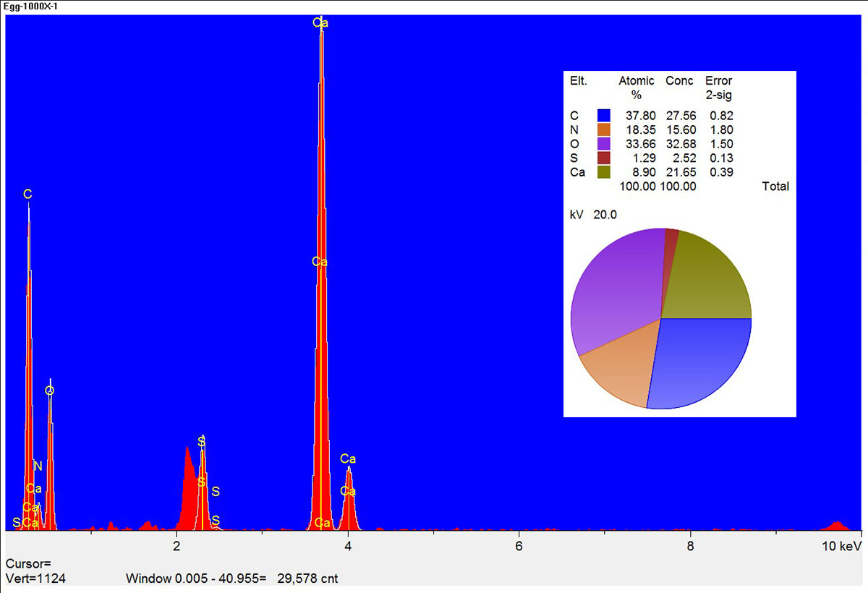The image size is (868, 593).
Task: Click the Ca label atop the tallest peak
Action: point(320,22)
